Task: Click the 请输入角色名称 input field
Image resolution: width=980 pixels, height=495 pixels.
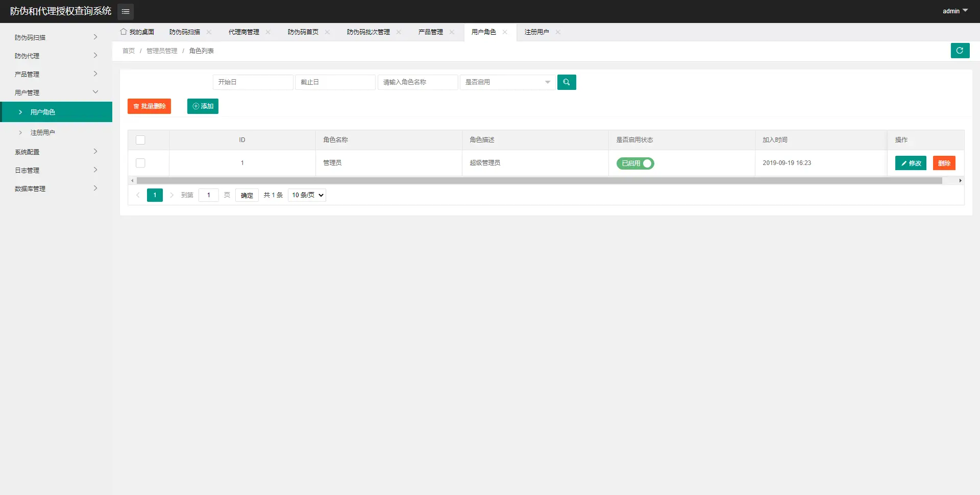Action: pyautogui.click(x=418, y=82)
